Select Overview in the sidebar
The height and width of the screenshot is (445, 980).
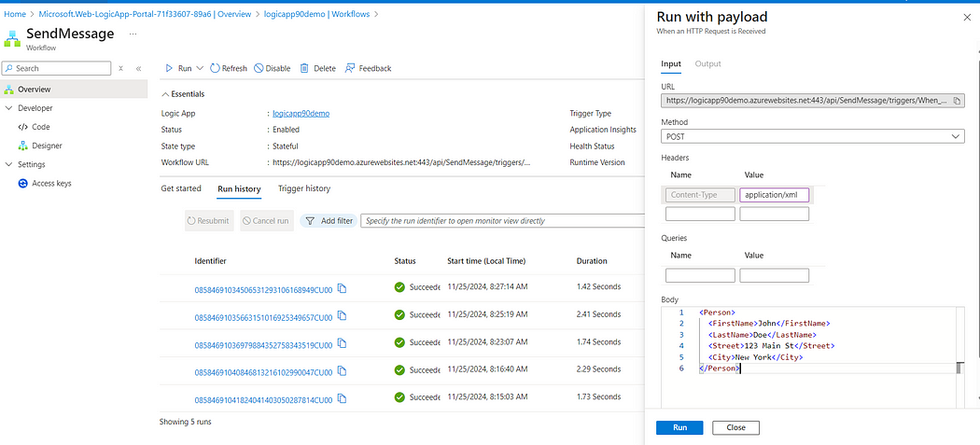(74, 90)
